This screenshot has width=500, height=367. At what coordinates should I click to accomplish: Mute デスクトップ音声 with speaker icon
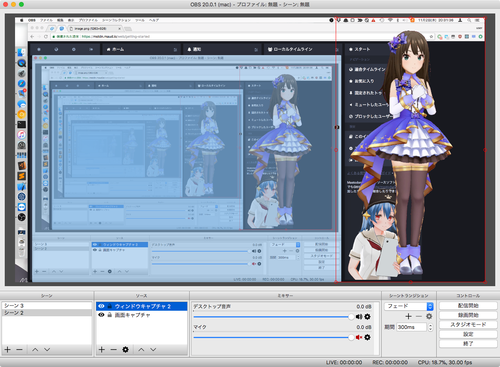pos(359,317)
